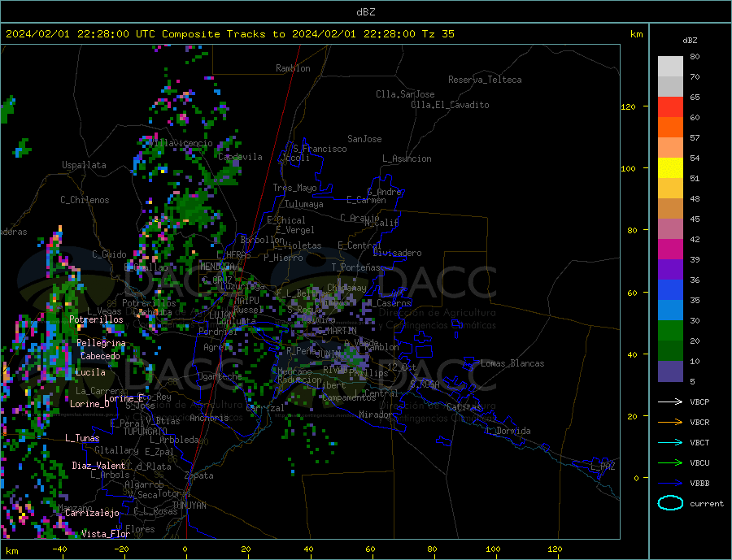The width and height of the screenshot is (732, 560).
Task: Click the C_Chilenos label
Action: (85, 200)
